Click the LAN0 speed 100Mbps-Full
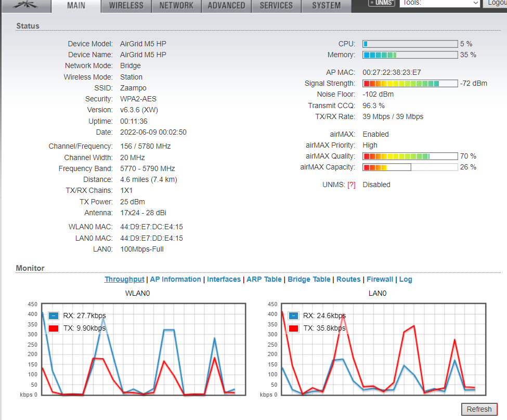 pos(142,250)
